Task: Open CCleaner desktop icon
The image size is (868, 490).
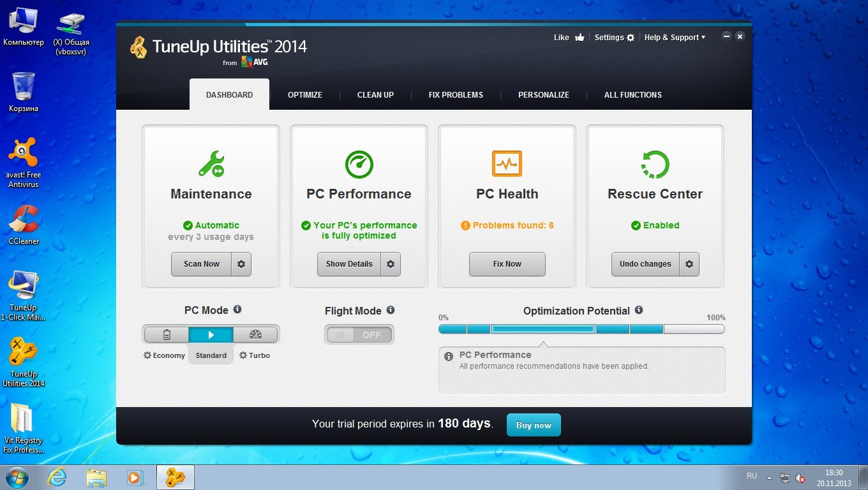Action: pos(24,225)
